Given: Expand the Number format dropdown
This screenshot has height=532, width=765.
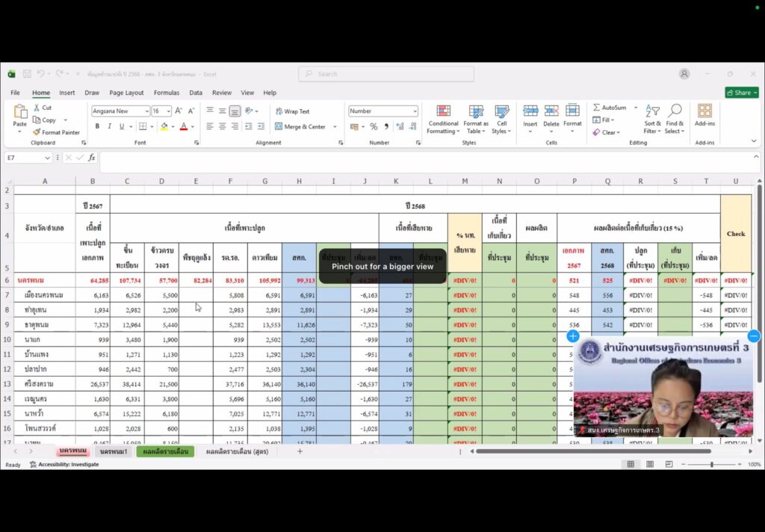Looking at the screenshot, I should click(x=415, y=111).
